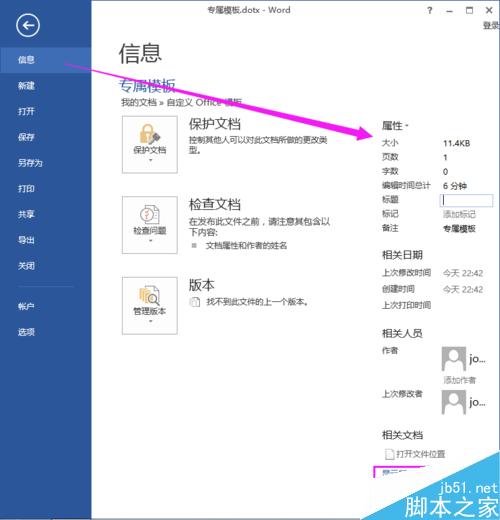Viewport: 500px width, 520px height.
Task: Click the 编辑时间总计 value 6 分钟
Action: click(455, 186)
